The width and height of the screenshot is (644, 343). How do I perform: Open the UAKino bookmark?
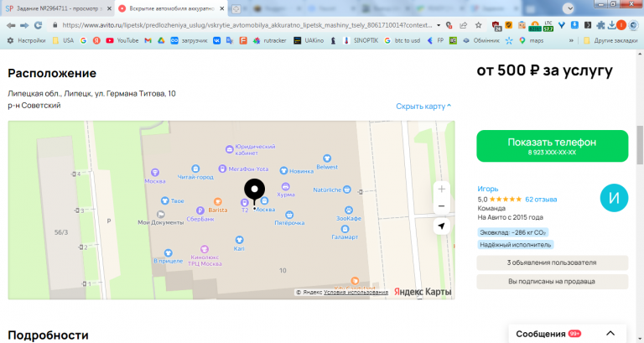[x=309, y=40]
